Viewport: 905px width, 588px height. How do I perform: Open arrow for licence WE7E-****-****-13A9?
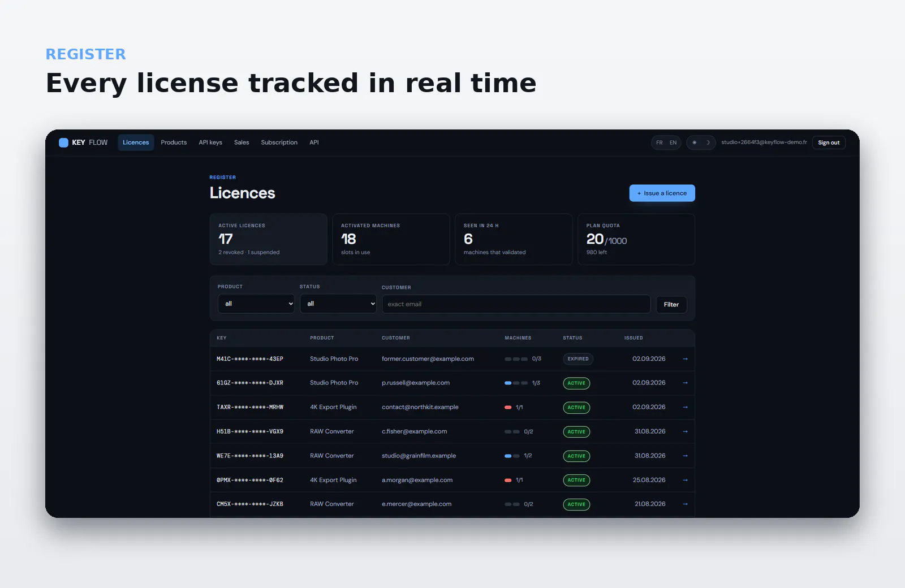[685, 456]
